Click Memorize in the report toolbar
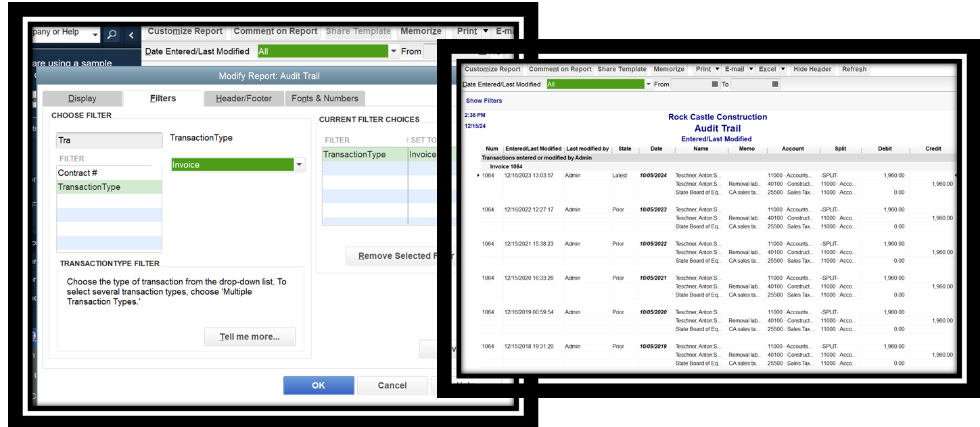Image resolution: width=980 pixels, height=427 pixels. [669, 68]
